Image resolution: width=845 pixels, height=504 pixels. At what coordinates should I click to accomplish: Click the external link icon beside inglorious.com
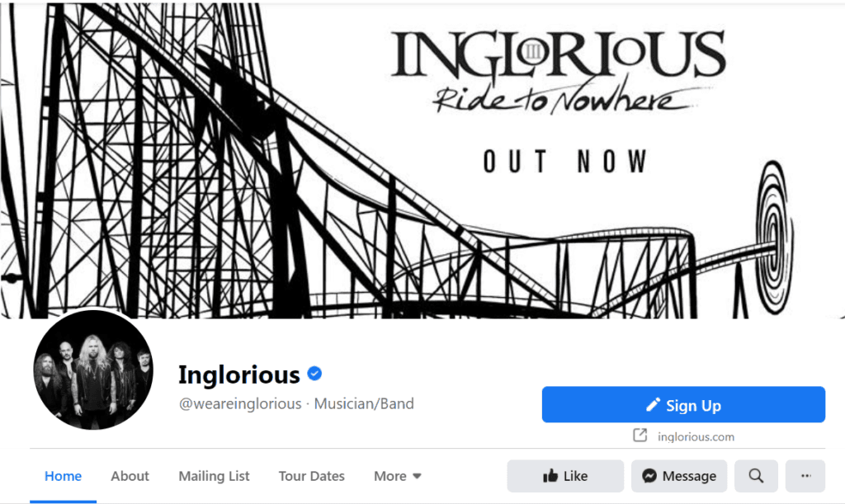[640, 435]
